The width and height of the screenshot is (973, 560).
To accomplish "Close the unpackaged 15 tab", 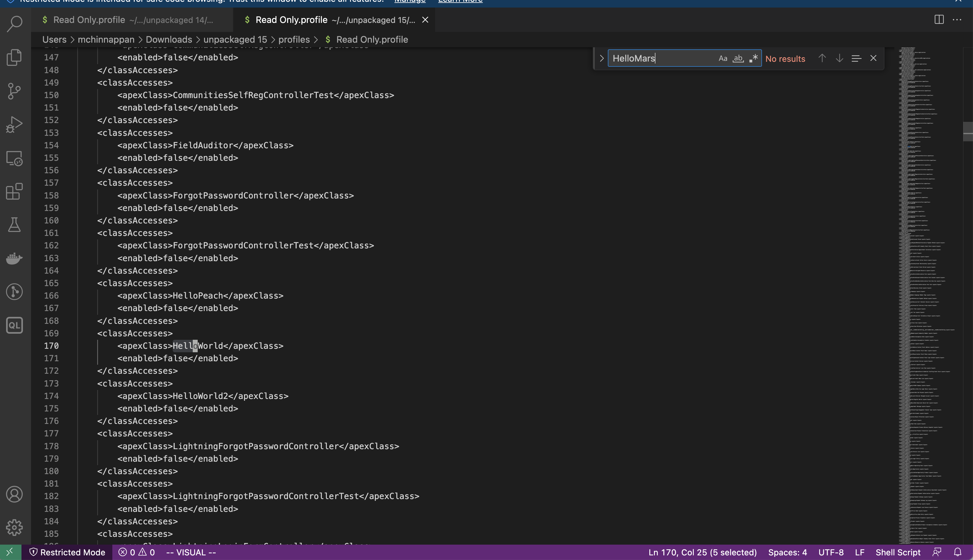I will 425,20.
